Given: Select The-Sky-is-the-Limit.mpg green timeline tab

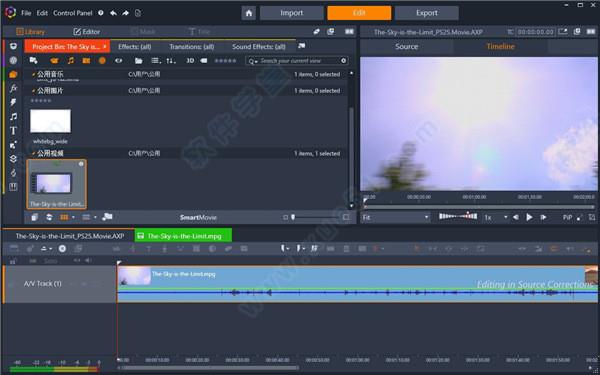Looking at the screenshot, I should point(183,236).
